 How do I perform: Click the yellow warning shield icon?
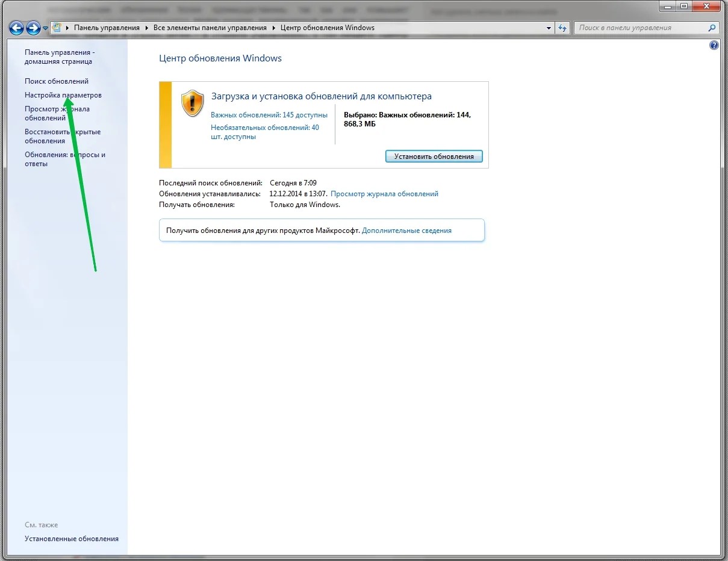(x=193, y=103)
